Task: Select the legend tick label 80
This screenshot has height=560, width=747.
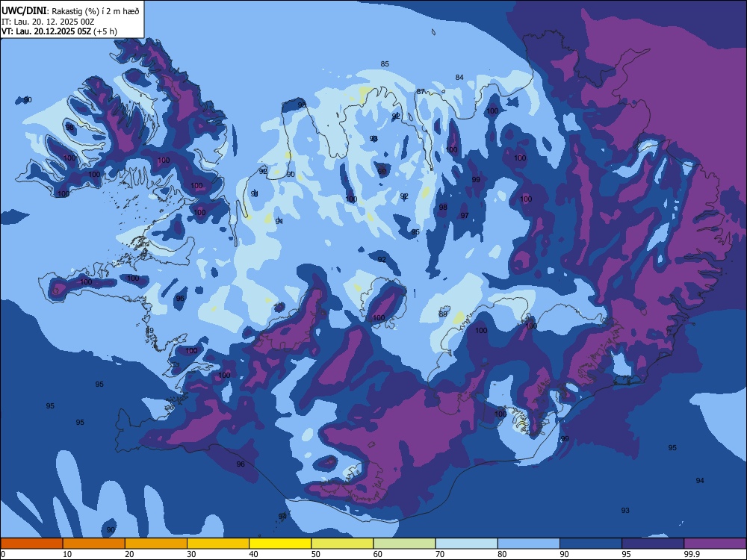Action: [x=503, y=554]
